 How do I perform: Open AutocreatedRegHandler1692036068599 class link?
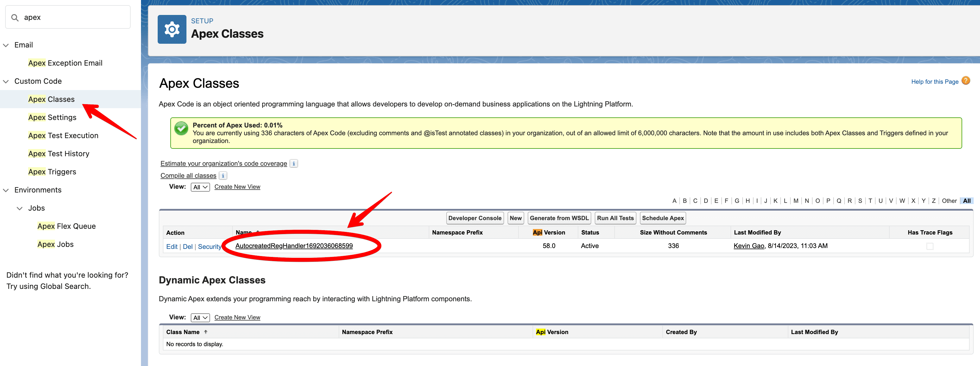[x=294, y=246]
